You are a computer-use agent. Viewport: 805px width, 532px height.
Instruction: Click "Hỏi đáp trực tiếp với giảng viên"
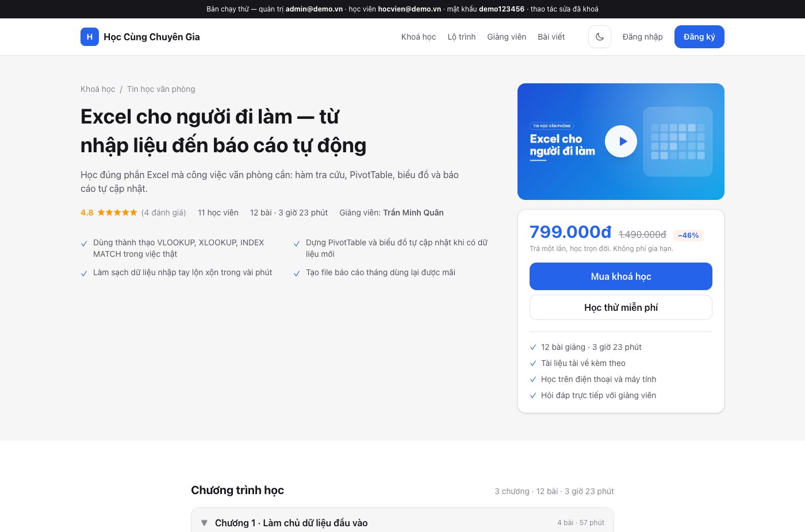pos(599,395)
